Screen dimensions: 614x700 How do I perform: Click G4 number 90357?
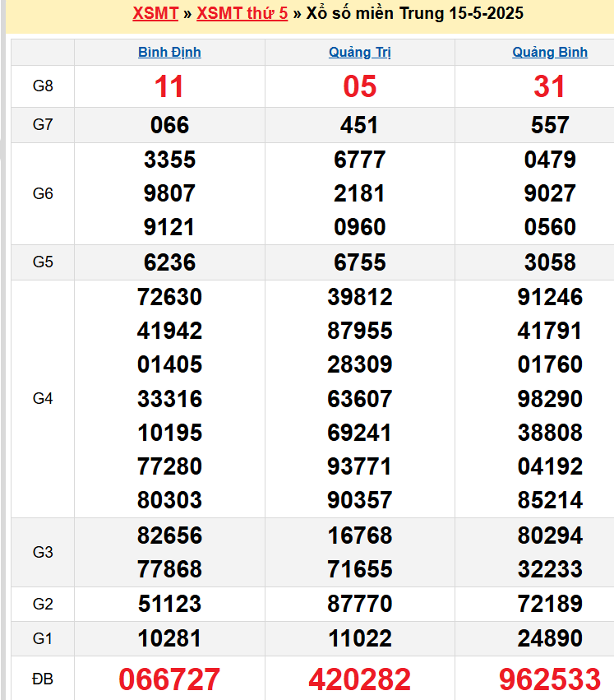click(x=360, y=500)
